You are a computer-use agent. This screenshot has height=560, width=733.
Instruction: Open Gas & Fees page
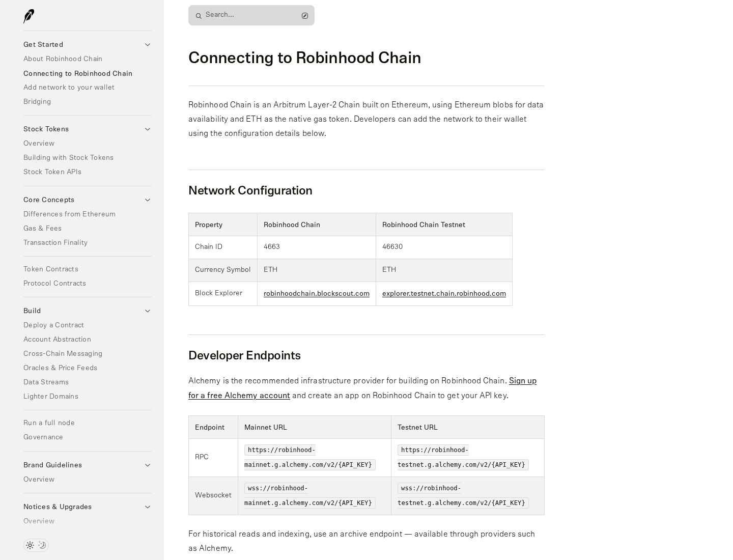tap(42, 229)
